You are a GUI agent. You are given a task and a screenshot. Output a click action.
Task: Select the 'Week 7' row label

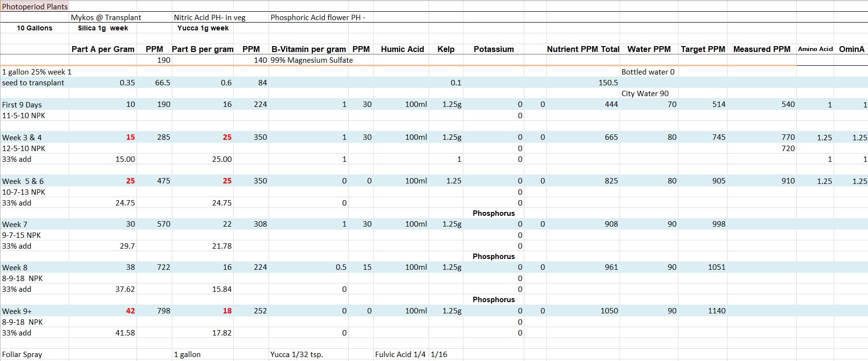coord(15,224)
